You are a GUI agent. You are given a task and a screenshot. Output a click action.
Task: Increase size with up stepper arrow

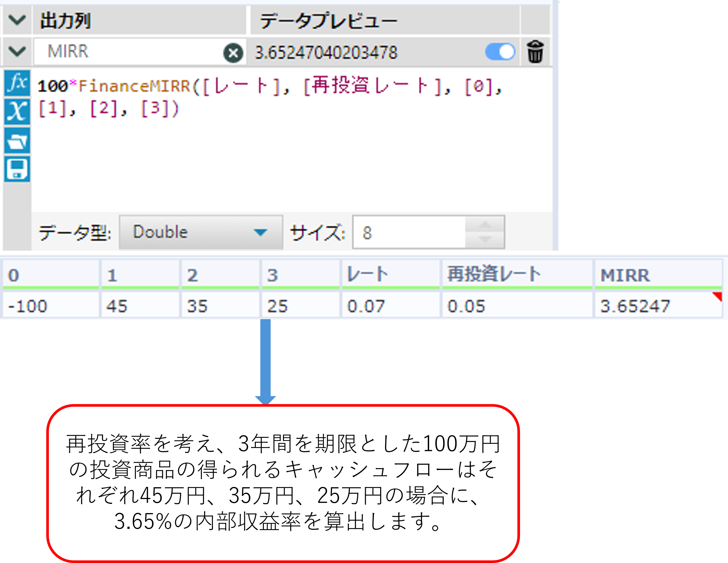[485, 225]
